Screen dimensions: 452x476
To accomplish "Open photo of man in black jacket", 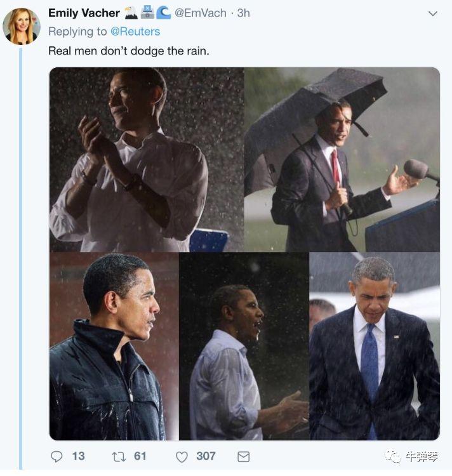I will [x=114, y=347].
